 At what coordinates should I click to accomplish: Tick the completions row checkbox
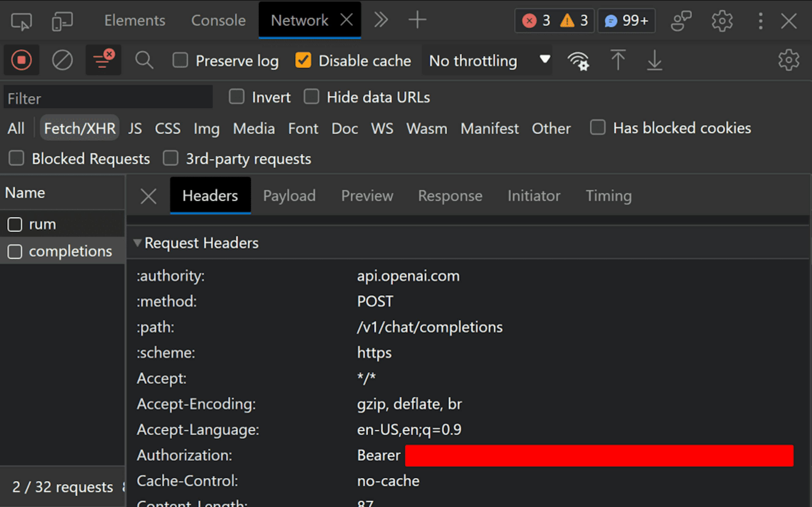coord(15,251)
